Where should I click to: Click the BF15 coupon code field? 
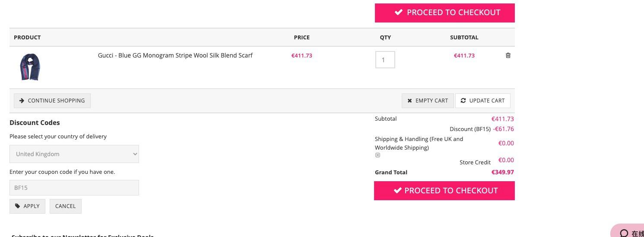coord(74,188)
